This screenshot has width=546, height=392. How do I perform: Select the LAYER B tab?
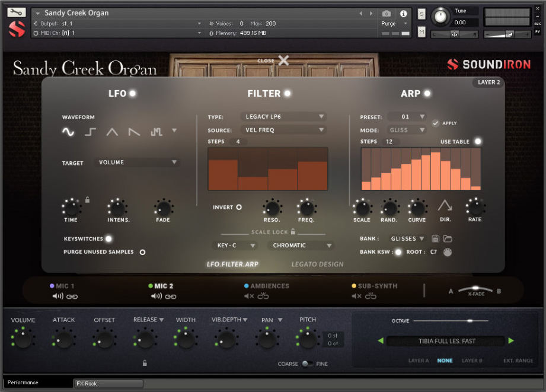tap(472, 360)
